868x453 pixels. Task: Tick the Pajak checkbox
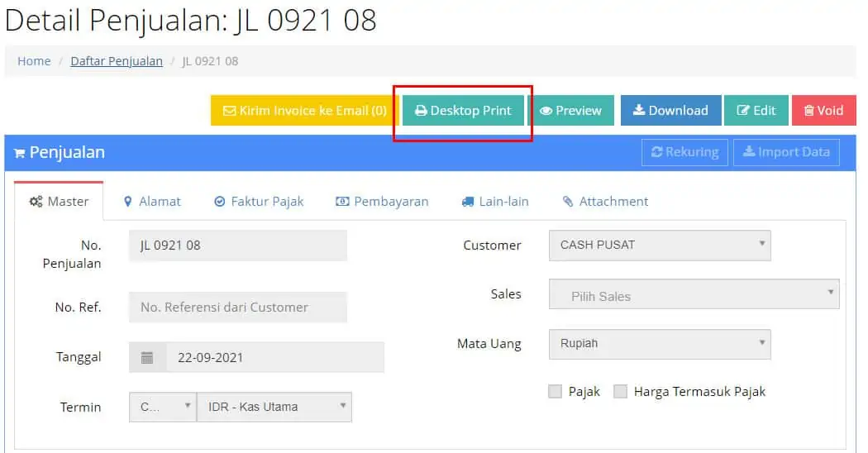pyautogui.click(x=555, y=392)
